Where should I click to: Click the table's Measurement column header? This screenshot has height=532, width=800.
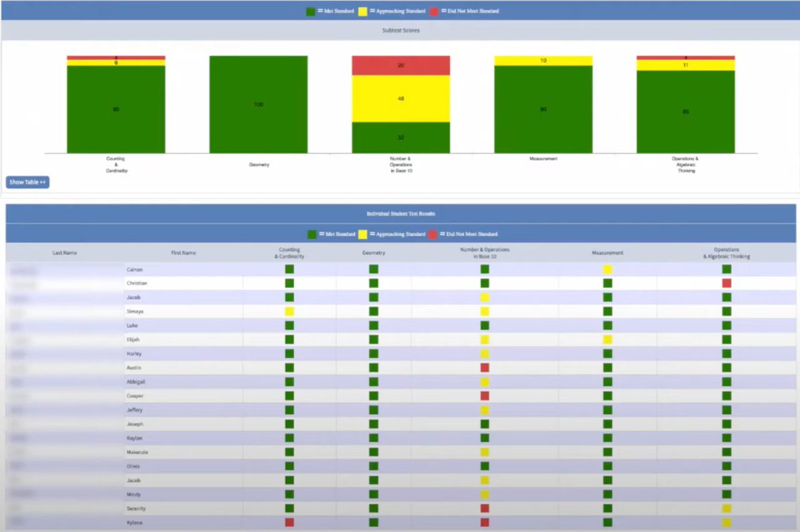tap(607, 253)
